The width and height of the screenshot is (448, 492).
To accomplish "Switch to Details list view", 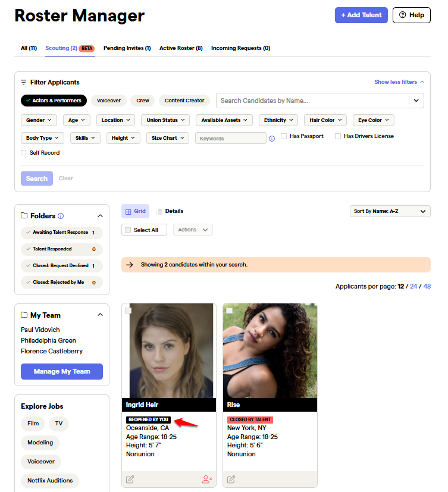I will pyautogui.click(x=170, y=211).
